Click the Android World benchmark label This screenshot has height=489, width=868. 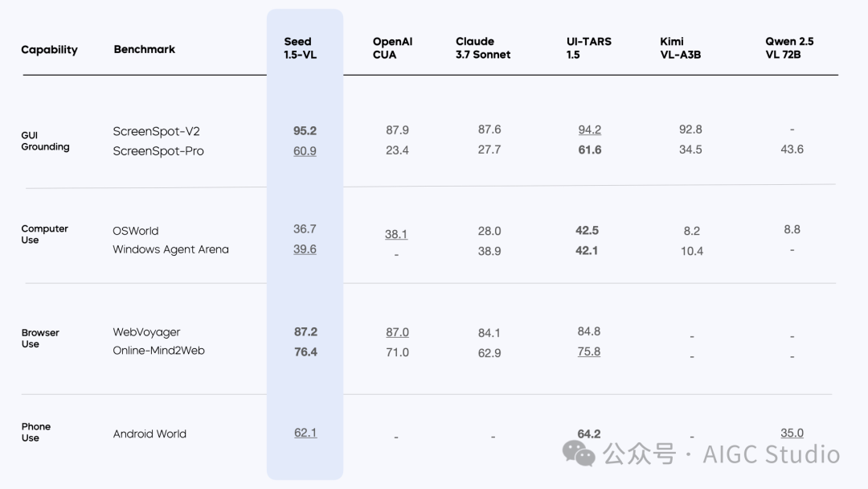pyautogui.click(x=149, y=434)
